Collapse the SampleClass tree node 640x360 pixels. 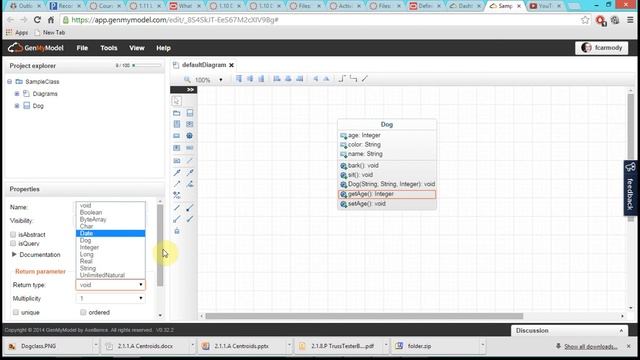coord(9,82)
